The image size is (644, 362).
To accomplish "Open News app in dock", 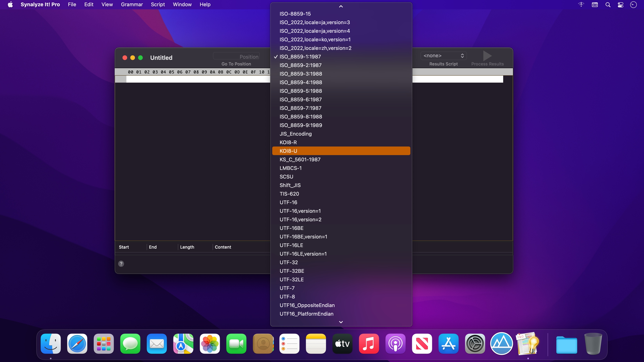I will tap(422, 344).
